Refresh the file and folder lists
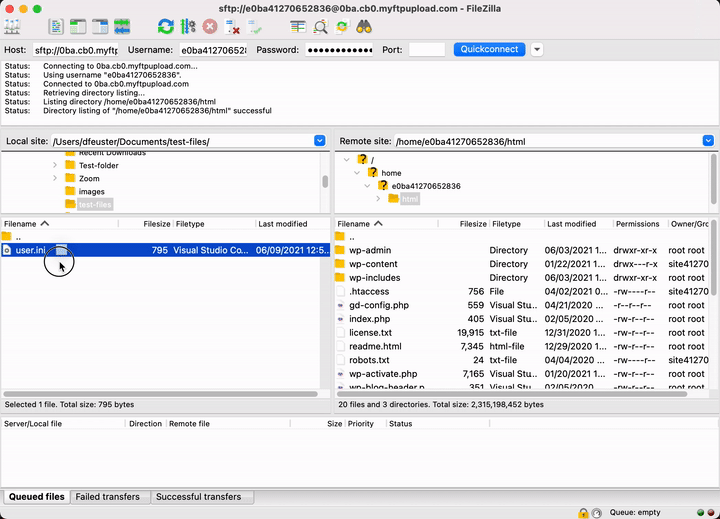Viewport: 720px width, 519px height. [x=165, y=27]
